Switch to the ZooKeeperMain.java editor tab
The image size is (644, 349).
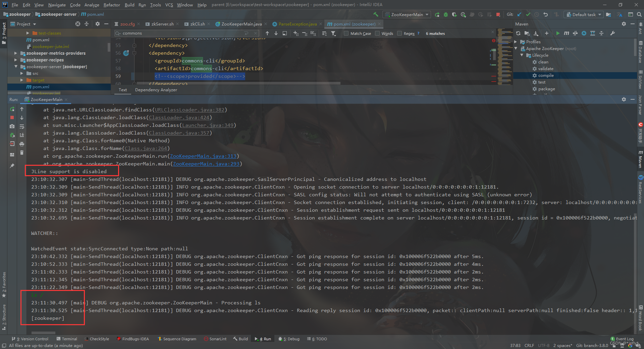[x=241, y=24]
